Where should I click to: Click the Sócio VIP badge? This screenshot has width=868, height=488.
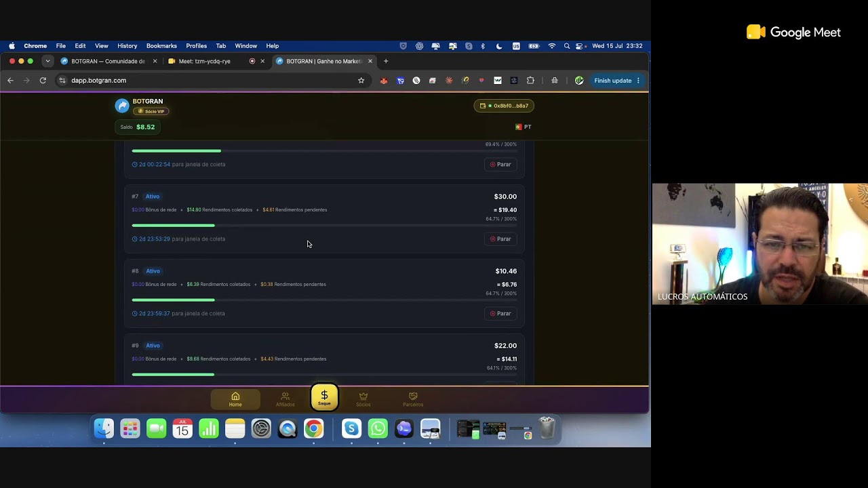tap(151, 111)
